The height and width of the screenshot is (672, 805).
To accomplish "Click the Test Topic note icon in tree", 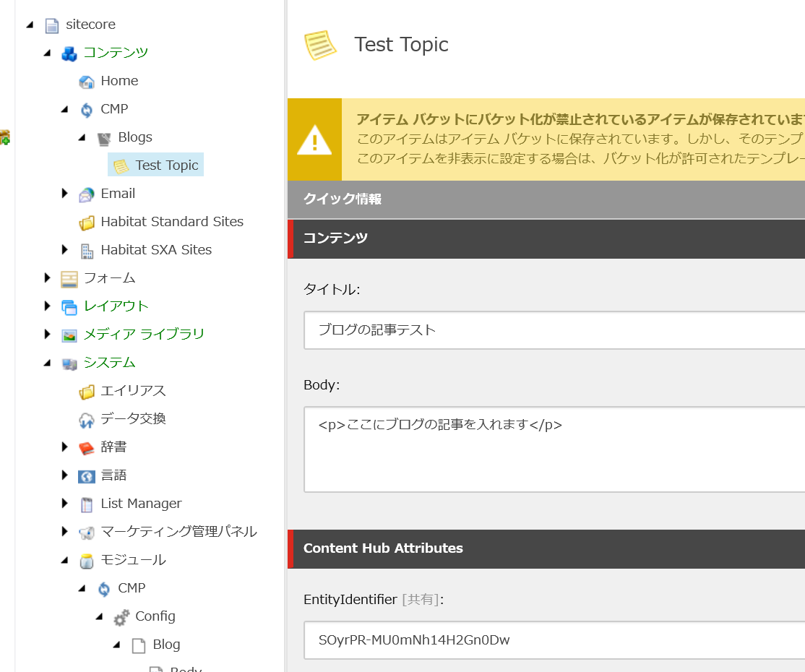I will 121,166.
